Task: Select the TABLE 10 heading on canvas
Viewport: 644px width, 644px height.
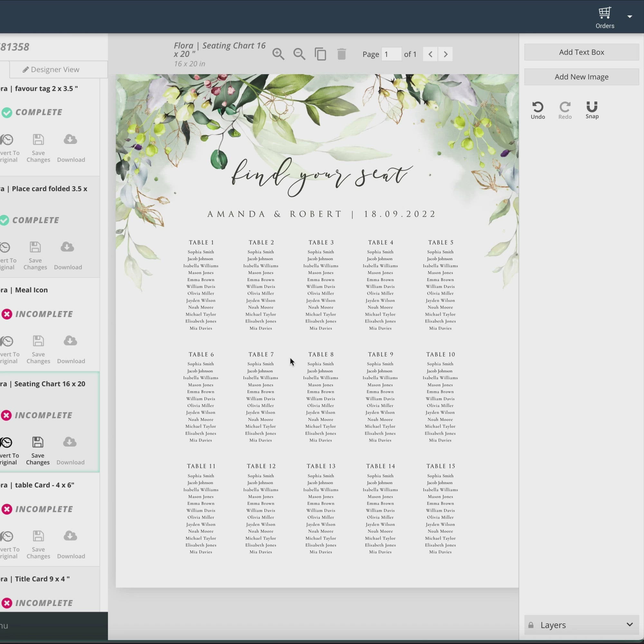Action: tap(441, 354)
